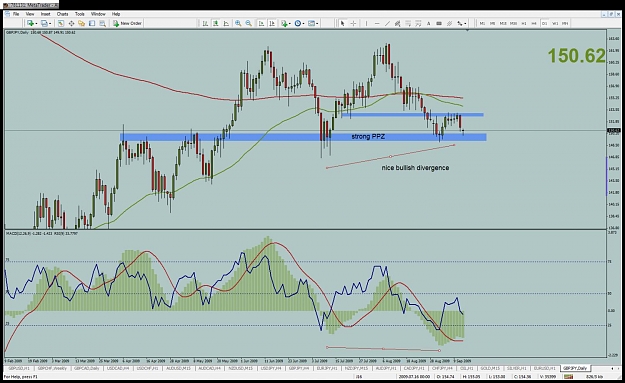
Task: Zoom out of the chart
Action: tap(248, 24)
